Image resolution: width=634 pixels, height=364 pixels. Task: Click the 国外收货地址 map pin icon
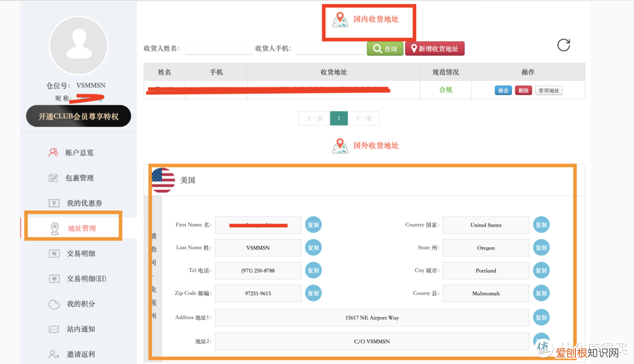click(340, 146)
